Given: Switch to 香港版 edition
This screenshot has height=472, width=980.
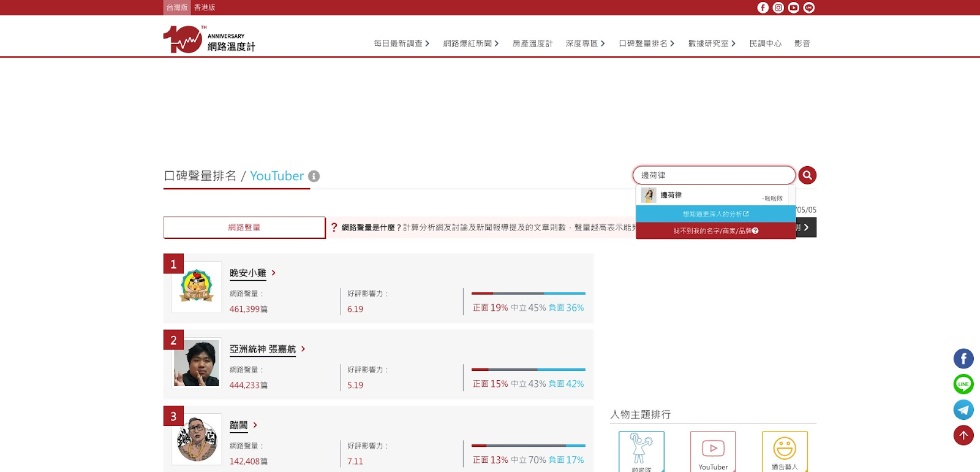Looking at the screenshot, I should point(205,7).
